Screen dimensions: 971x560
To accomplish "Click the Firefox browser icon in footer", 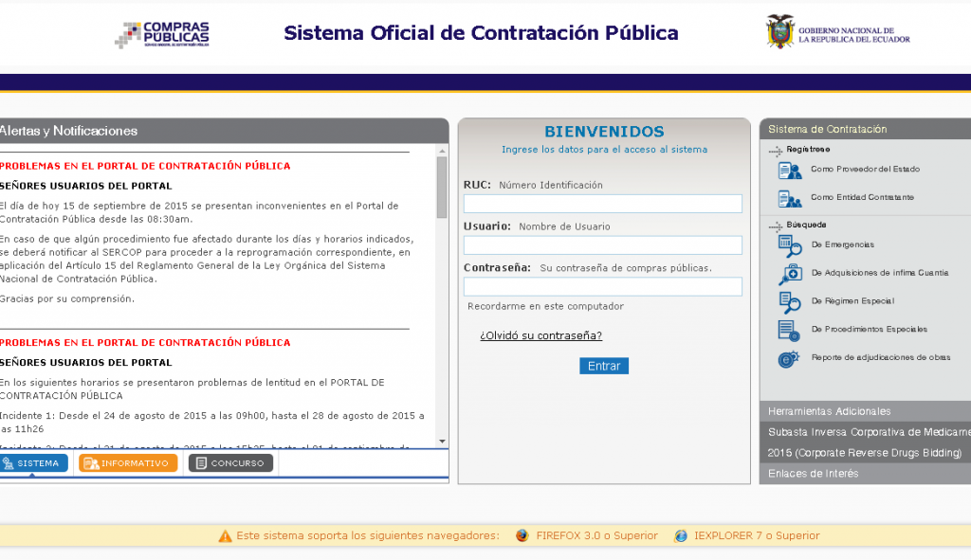I will click(x=522, y=536).
